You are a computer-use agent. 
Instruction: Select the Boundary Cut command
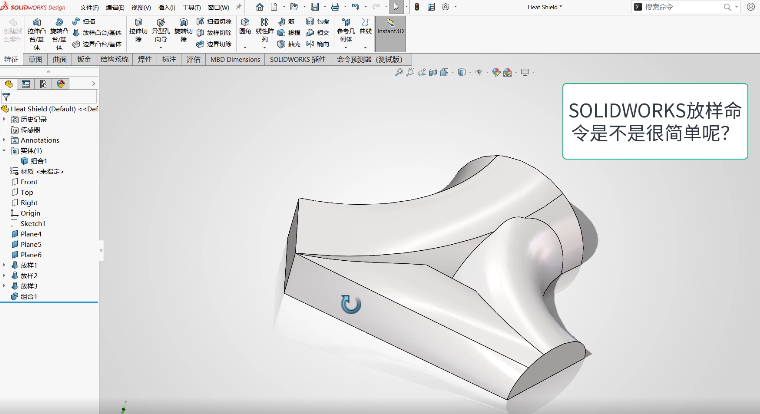coord(214,44)
